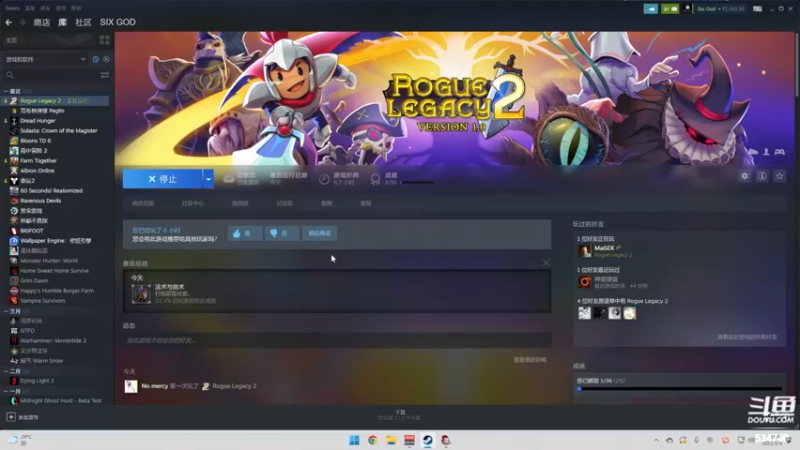800x450 pixels.
Task: Open the Six God account dropdown
Action: [x=720, y=9]
